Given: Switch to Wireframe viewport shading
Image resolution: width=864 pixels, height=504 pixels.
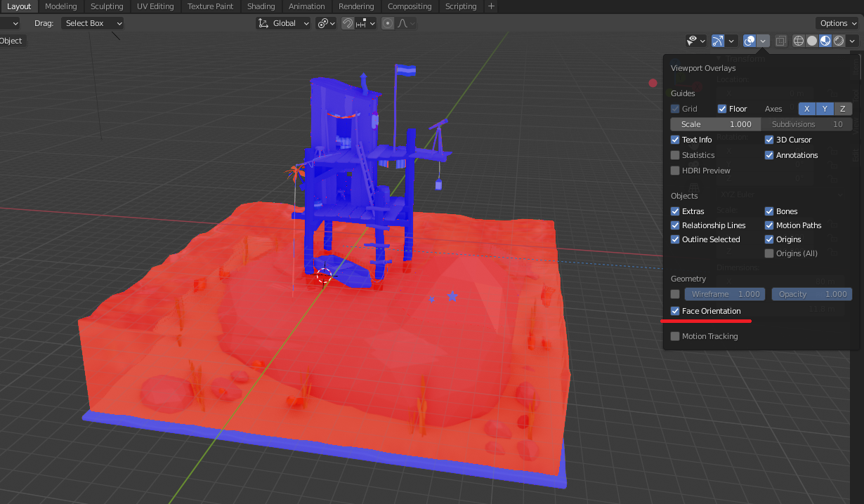Looking at the screenshot, I should pyautogui.click(x=798, y=40).
